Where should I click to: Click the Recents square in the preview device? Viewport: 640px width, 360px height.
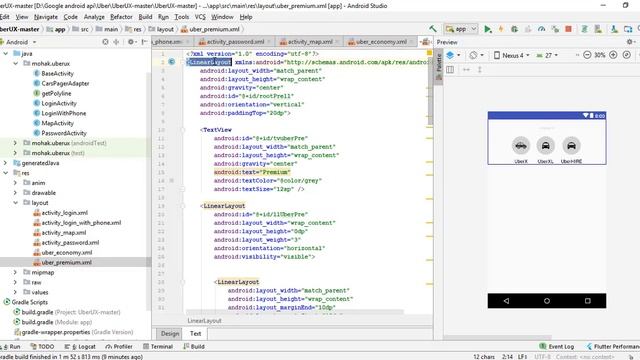[x=588, y=301]
